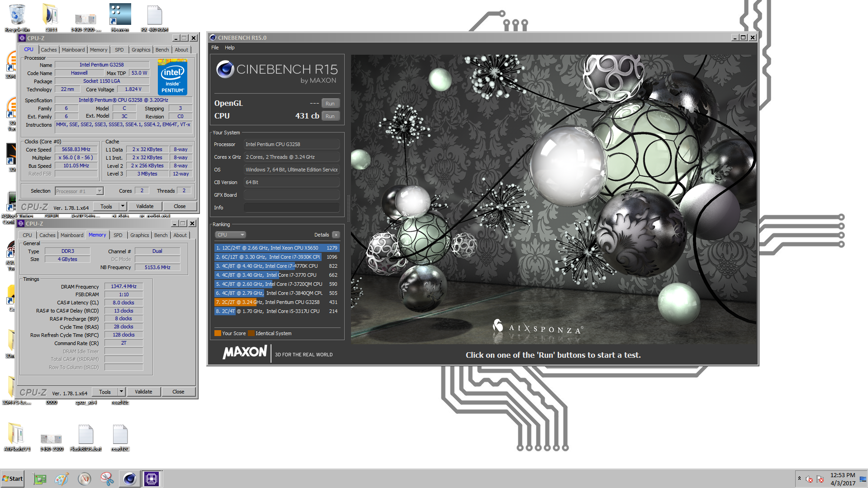Screen dimensions: 868x488
Task: Open the GPU monitor taskbar icon
Action: point(40,479)
